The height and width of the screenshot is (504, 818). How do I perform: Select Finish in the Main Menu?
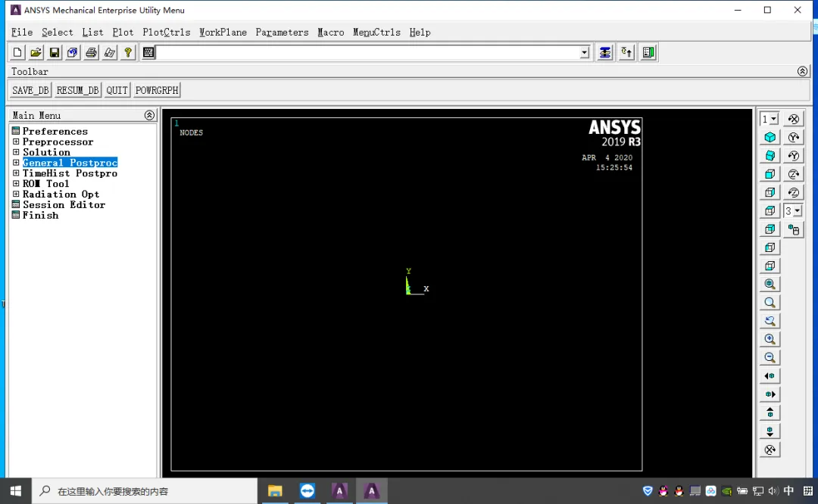point(40,215)
